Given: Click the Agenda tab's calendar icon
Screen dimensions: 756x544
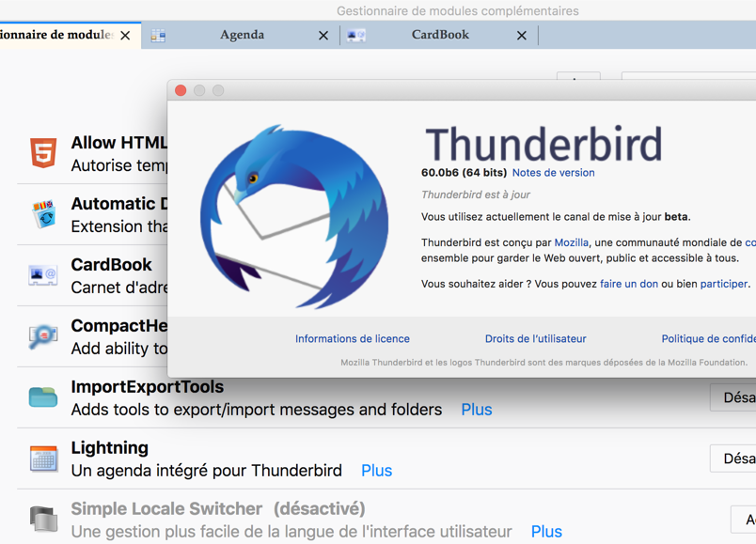Looking at the screenshot, I should click(x=158, y=36).
